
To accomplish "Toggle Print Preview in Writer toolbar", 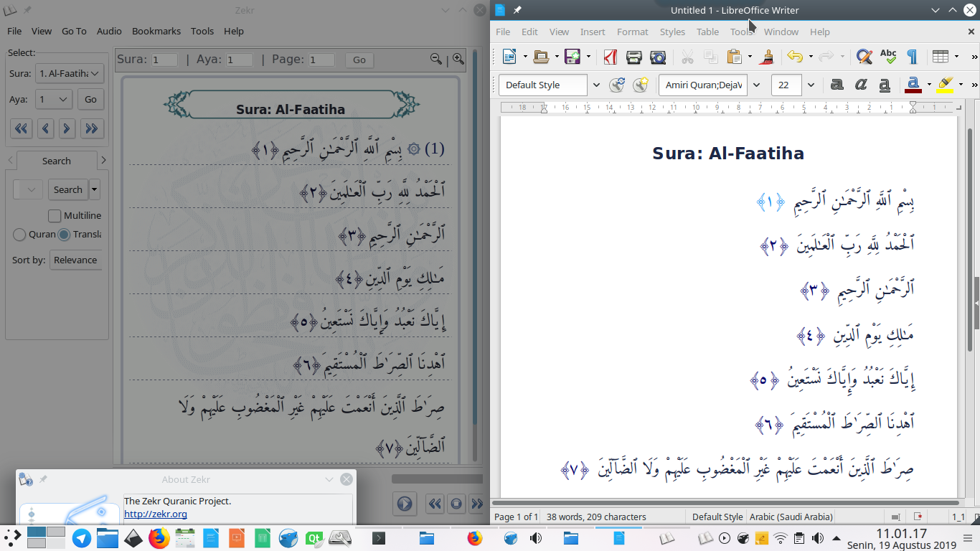I will tap(657, 57).
